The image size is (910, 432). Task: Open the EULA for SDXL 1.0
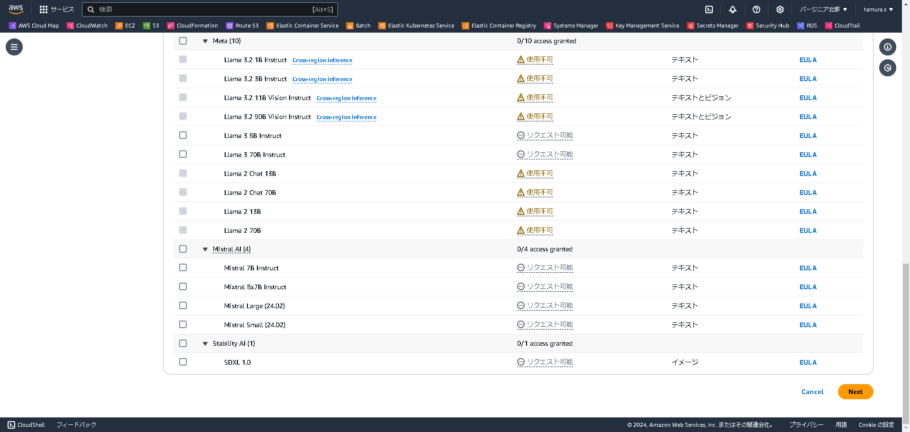tap(808, 362)
